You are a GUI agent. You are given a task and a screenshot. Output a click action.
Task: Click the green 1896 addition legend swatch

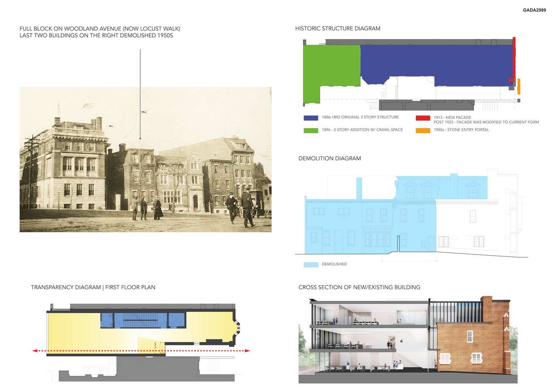[x=311, y=130]
